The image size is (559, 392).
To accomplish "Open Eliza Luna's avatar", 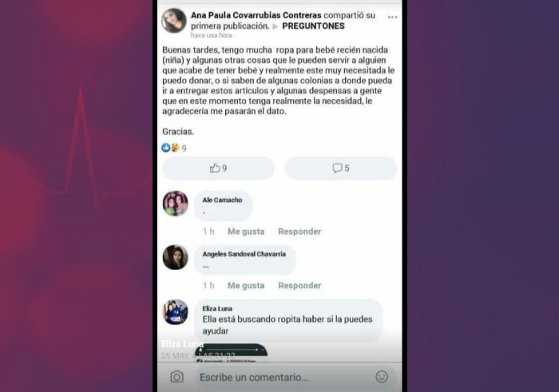I will [176, 312].
